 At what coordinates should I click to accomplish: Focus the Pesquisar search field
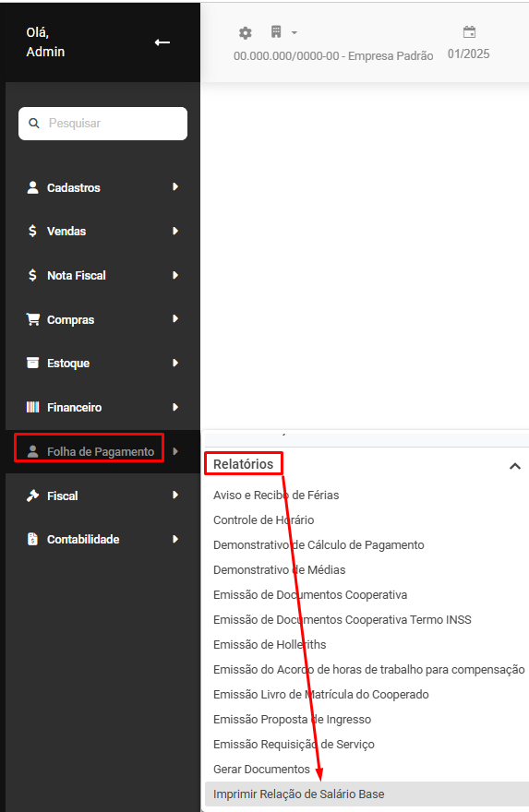pyautogui.click(x=103, y=124)
